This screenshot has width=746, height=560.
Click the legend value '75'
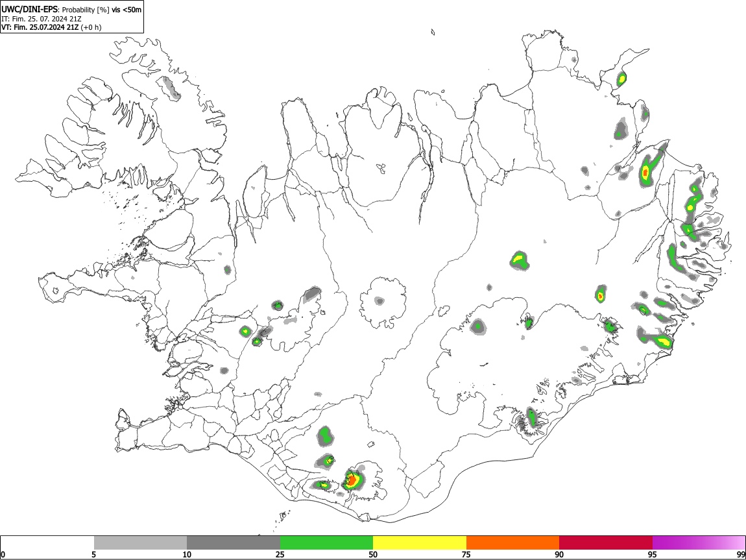[466, 555]
